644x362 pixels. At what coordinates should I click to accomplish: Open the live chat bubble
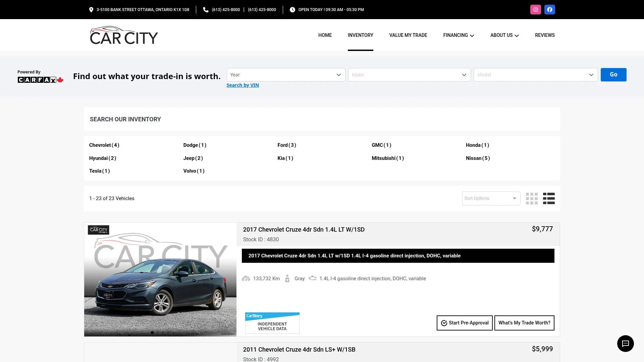(x=625, y=343)
